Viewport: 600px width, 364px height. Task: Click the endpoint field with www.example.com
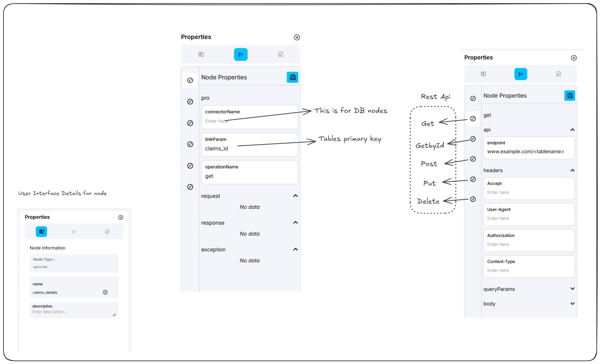click(529, 152)
